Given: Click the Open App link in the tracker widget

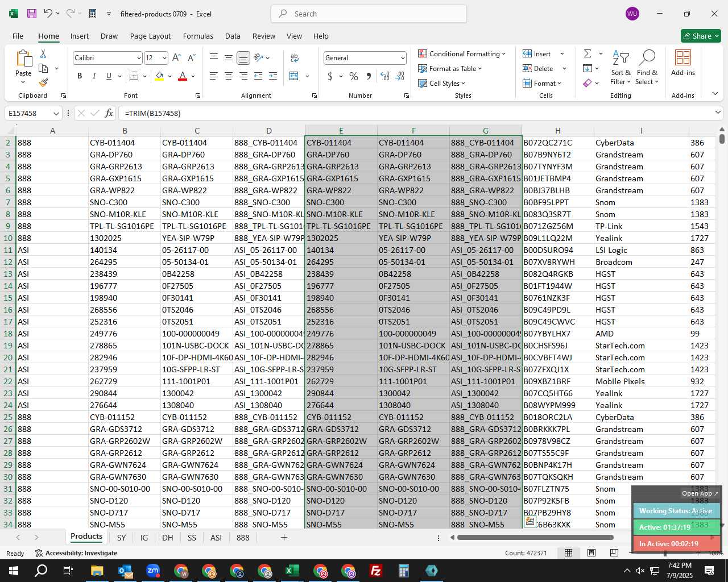Looking at the screenshot, I should click(700, 493).
